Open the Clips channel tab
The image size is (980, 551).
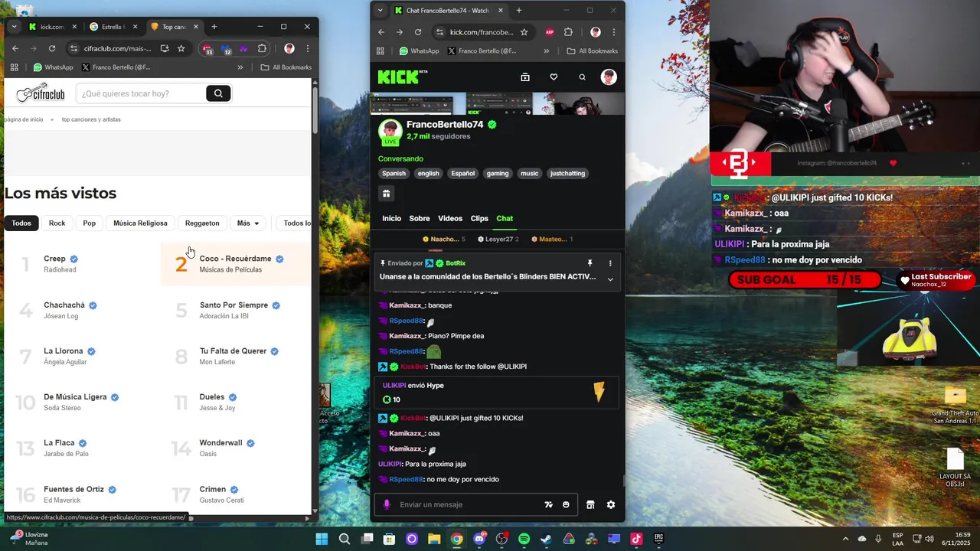tap(479, 219)
